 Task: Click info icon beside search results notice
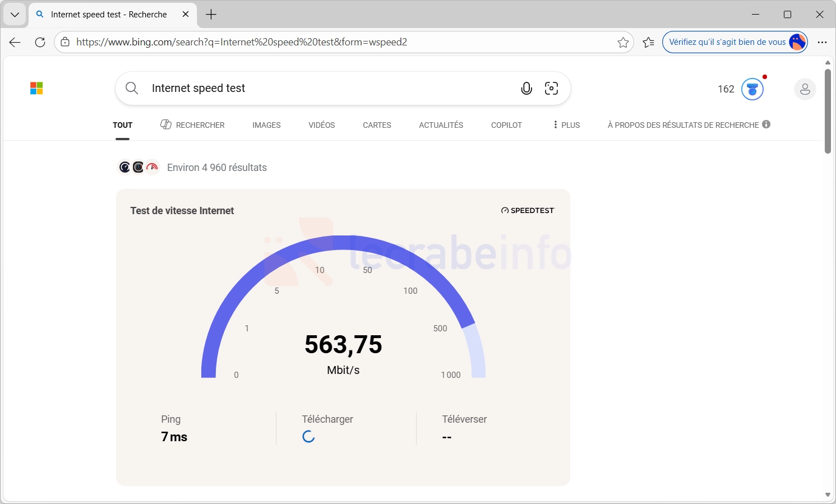pyautogui.click(x=766, y=124)
